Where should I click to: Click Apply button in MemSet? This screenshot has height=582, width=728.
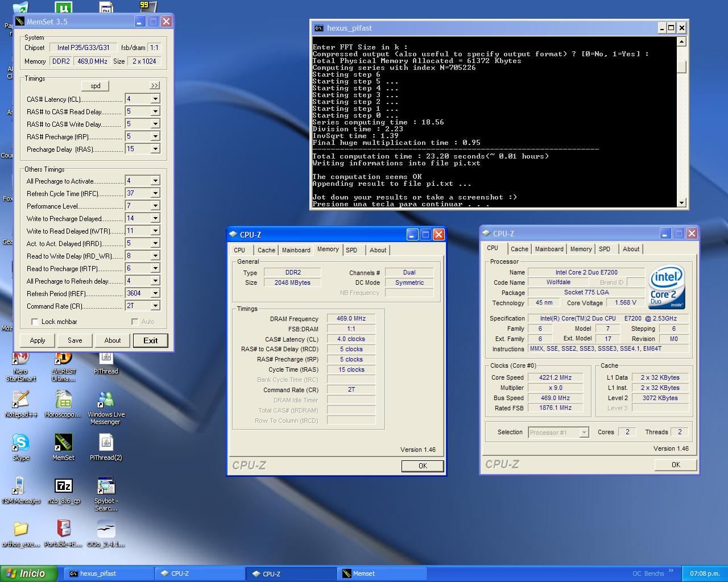(38, 340)
